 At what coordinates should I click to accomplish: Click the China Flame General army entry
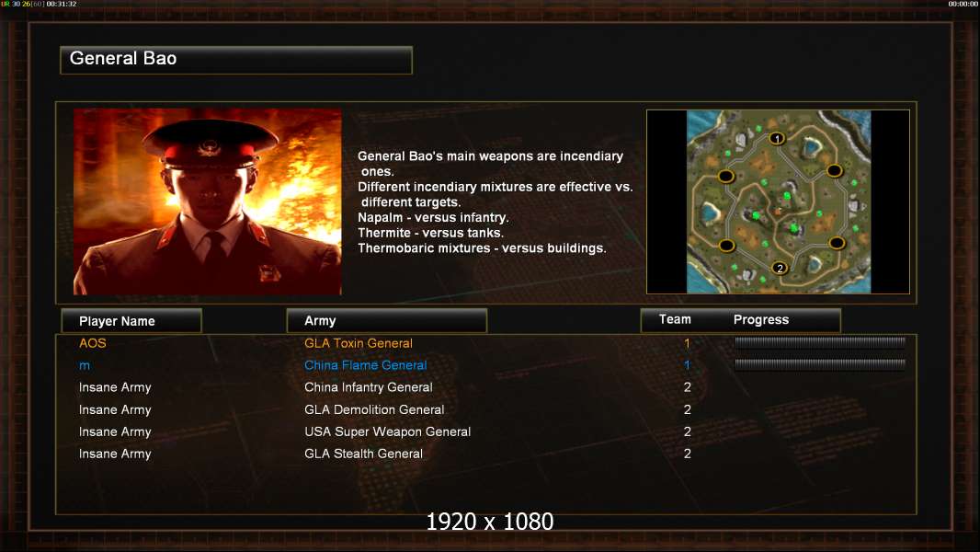tap(366, 365)
